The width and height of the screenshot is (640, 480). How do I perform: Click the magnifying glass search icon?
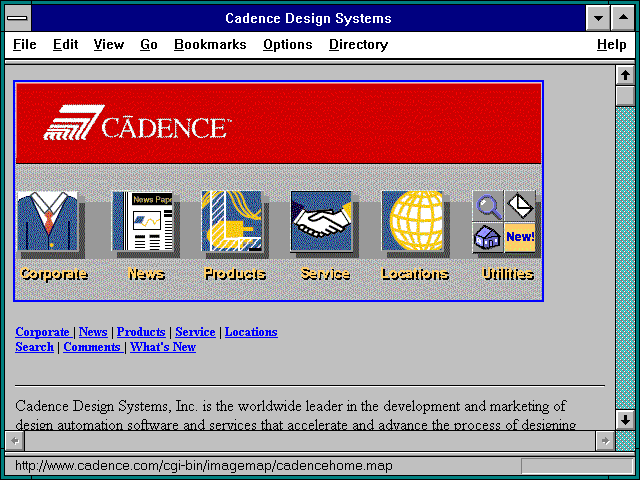coord(488,206)
